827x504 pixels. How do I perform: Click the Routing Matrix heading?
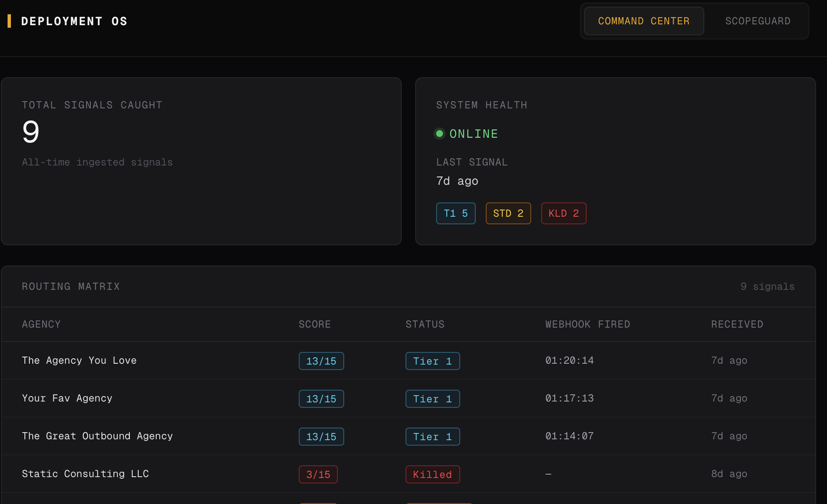[71, 286]
